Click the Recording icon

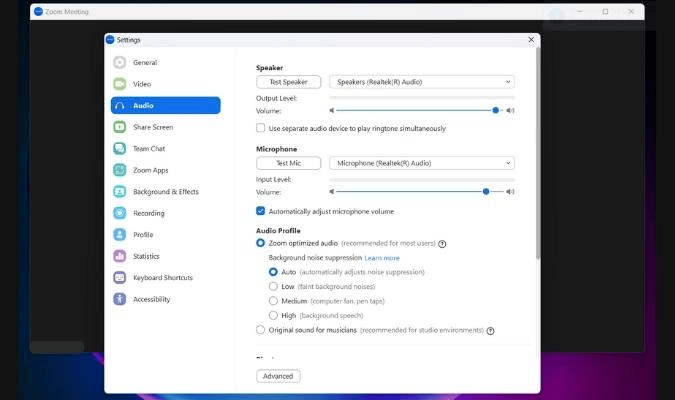[119, 213]
